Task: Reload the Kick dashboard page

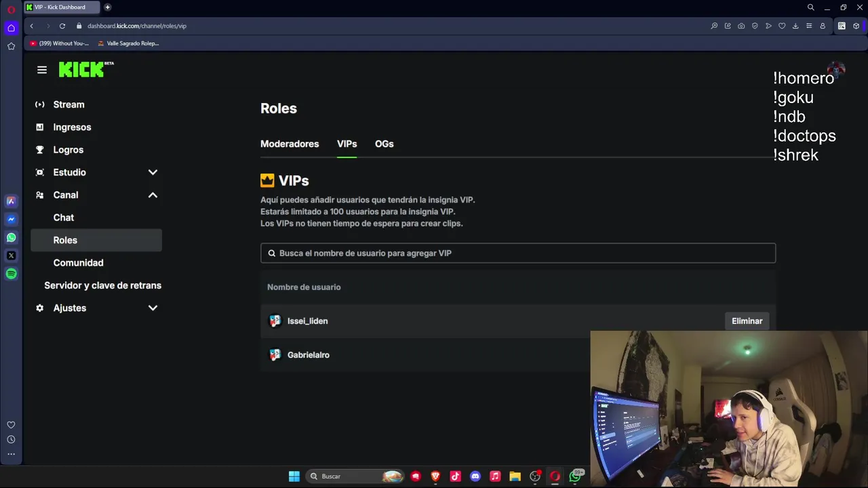Action: [x=62, y=26]
